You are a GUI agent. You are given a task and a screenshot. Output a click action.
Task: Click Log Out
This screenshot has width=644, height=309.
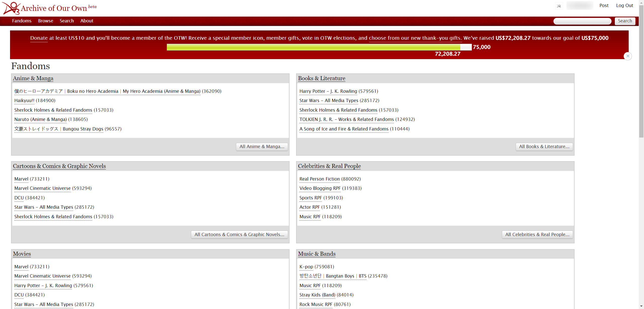[x=624, y=6]
